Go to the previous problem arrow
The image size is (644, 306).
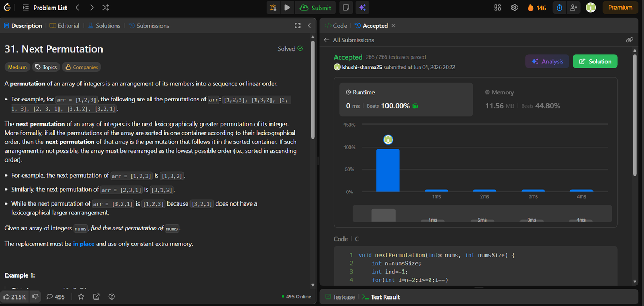coord(77,8)
